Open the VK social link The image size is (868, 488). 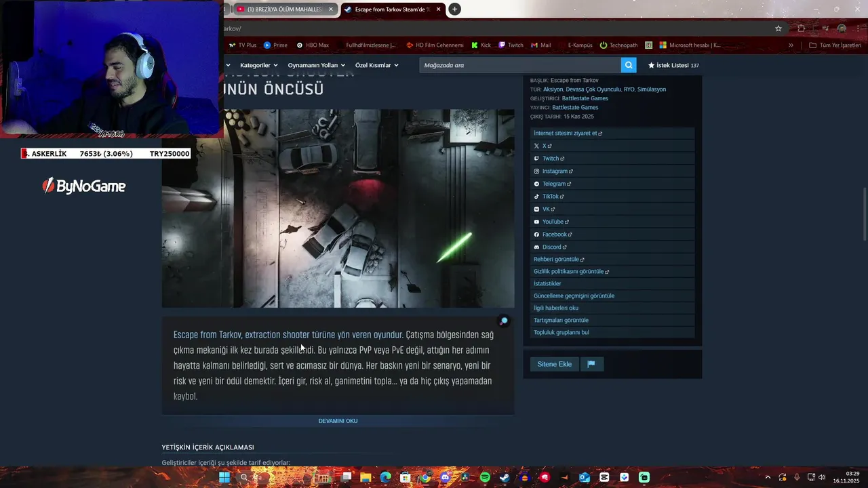tap(612, 209)
